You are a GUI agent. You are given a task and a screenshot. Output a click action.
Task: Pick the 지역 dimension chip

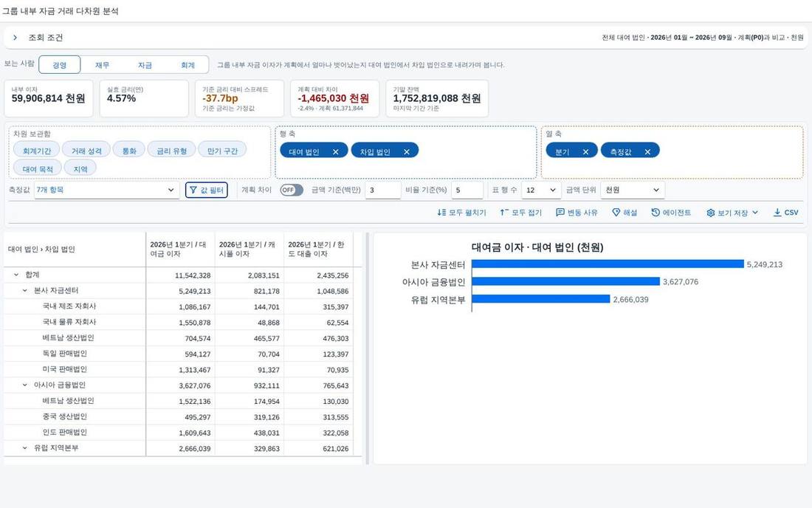[80, 169]
